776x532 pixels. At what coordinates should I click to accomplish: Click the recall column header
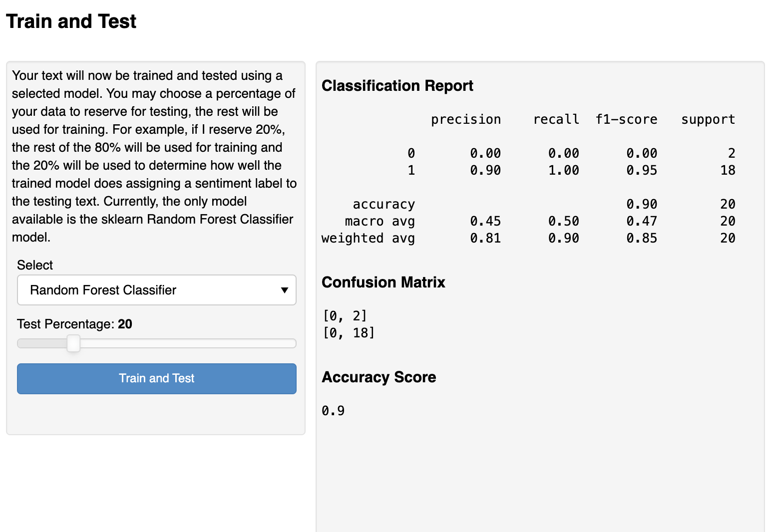(556, 120)
